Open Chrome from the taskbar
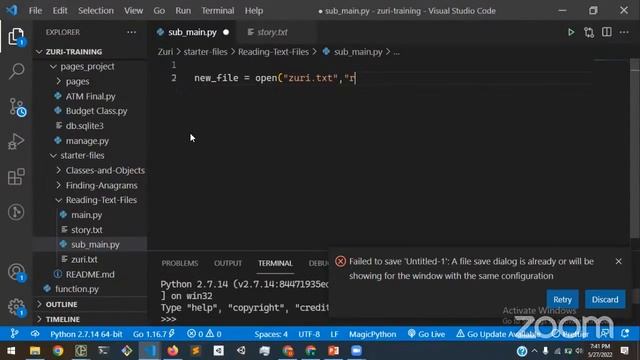 pos(58,351)
